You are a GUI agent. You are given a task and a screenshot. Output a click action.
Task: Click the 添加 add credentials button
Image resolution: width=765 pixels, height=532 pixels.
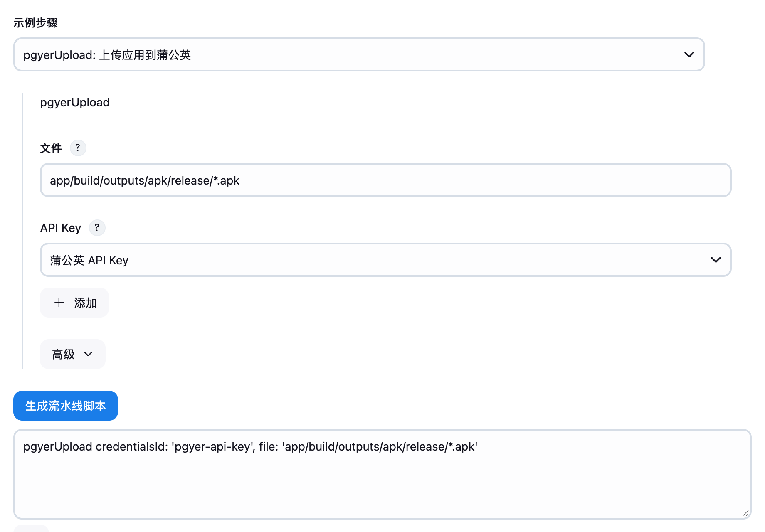(x=74, y=303)
